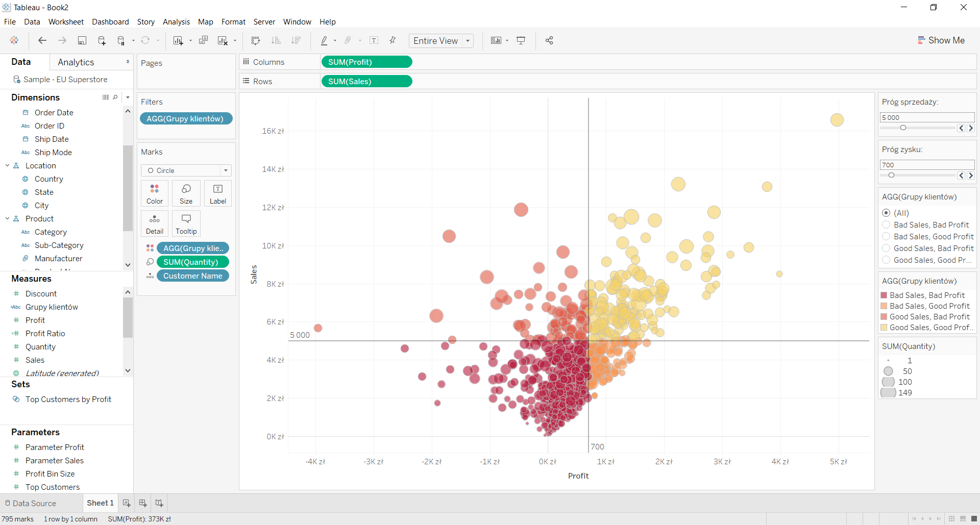Screen dimensions: 980x525
Task: Click the Show Me button
Action: click(x=941, y=40)
